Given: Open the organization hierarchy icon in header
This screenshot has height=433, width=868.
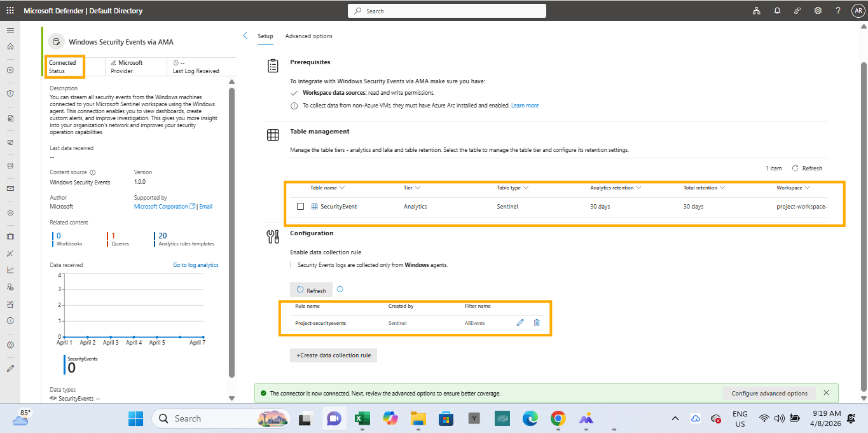Looking at the screenshot, I should coord(757,11).
